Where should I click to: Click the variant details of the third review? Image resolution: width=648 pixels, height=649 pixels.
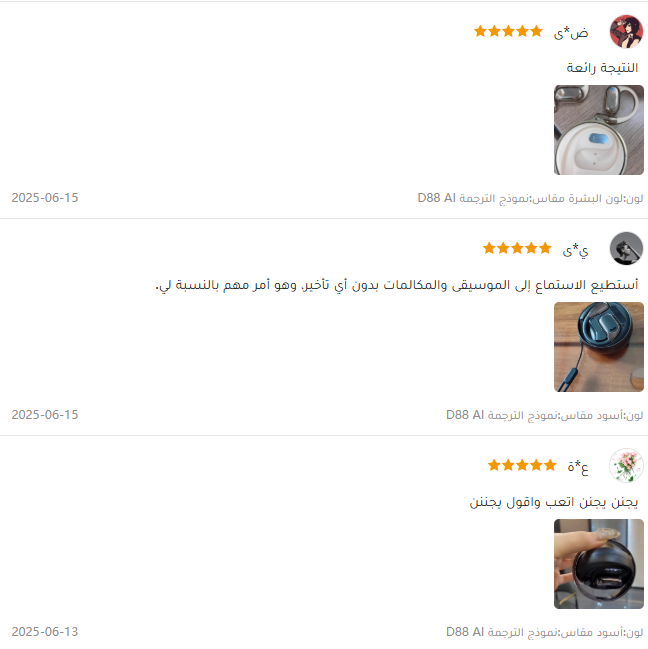click(545, 632)
